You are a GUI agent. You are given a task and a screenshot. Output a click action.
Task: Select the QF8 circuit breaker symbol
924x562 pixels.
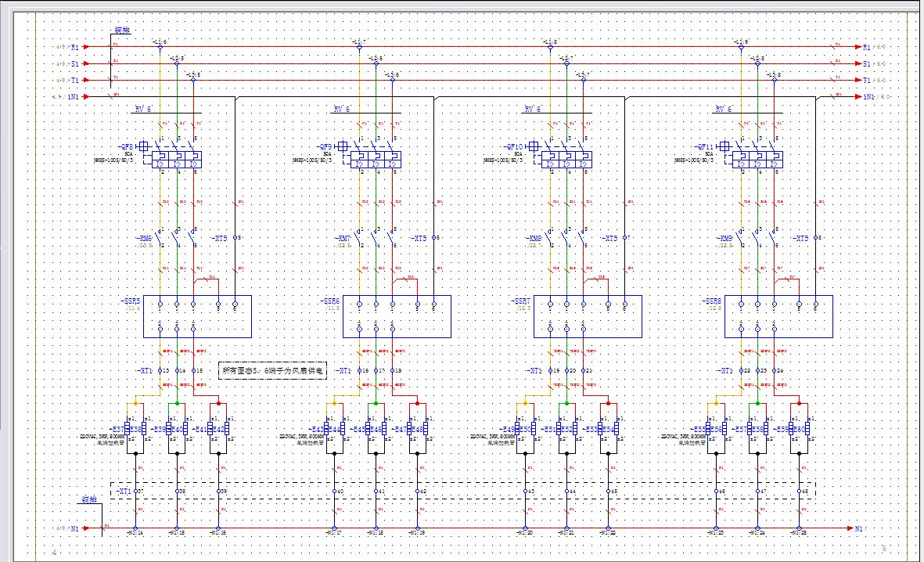pos(177,160)
